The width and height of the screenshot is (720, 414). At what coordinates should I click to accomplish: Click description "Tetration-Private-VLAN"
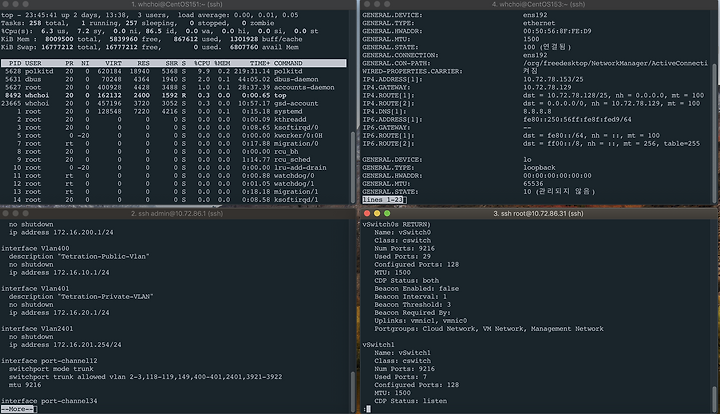pyautogui.click(x=81, y=297)
